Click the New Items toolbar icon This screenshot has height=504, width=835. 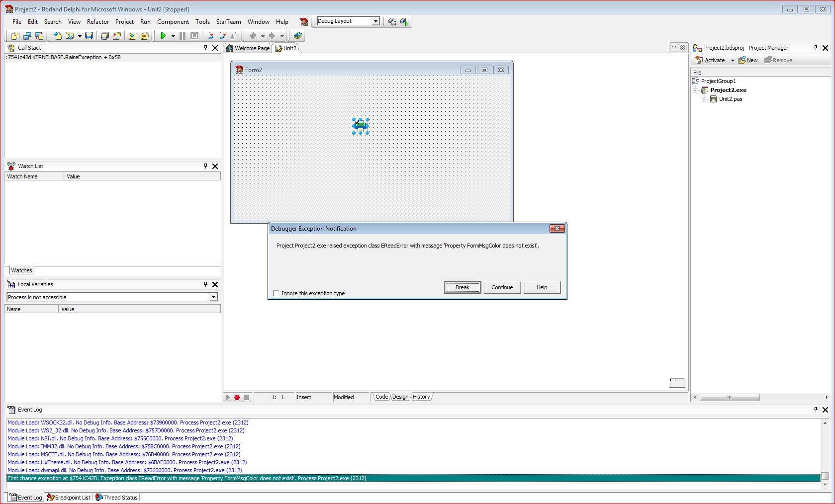(x=58, y=36)
